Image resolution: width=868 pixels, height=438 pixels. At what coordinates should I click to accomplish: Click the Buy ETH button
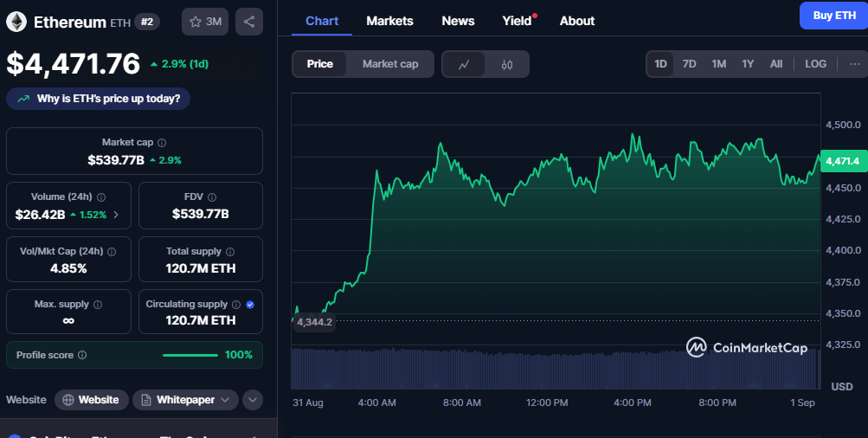click(833, 16)
